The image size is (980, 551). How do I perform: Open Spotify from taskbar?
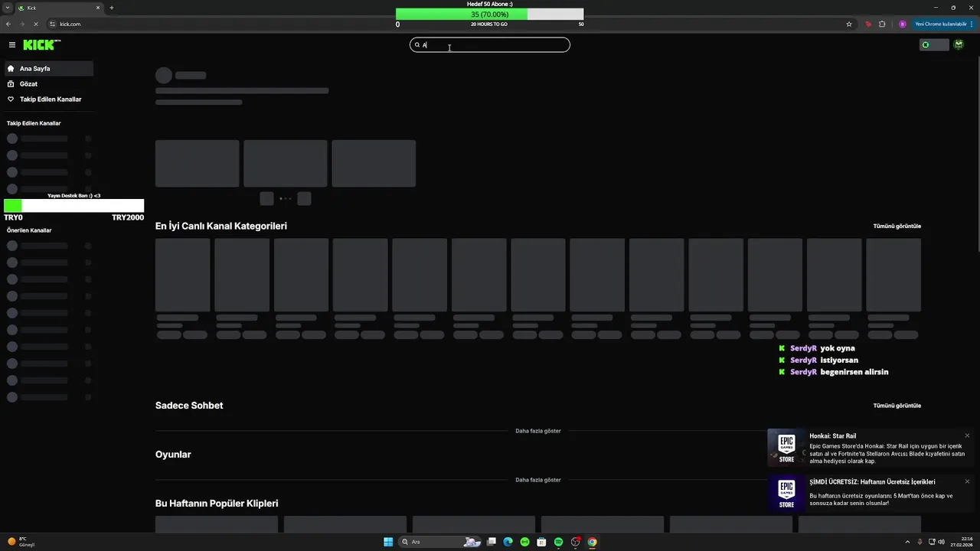point(558,542)
